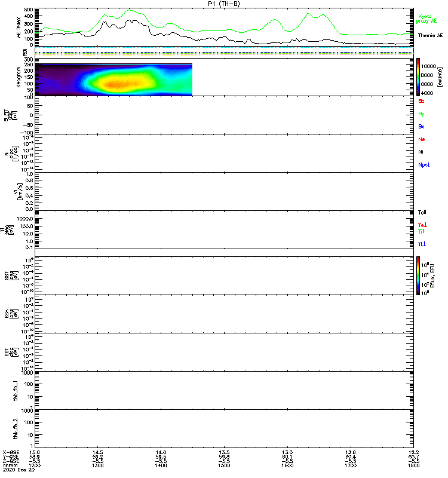Screen dimensions: 448x478
Task: Click the '1300' time axis label
Action: click(x=98, y=465)
